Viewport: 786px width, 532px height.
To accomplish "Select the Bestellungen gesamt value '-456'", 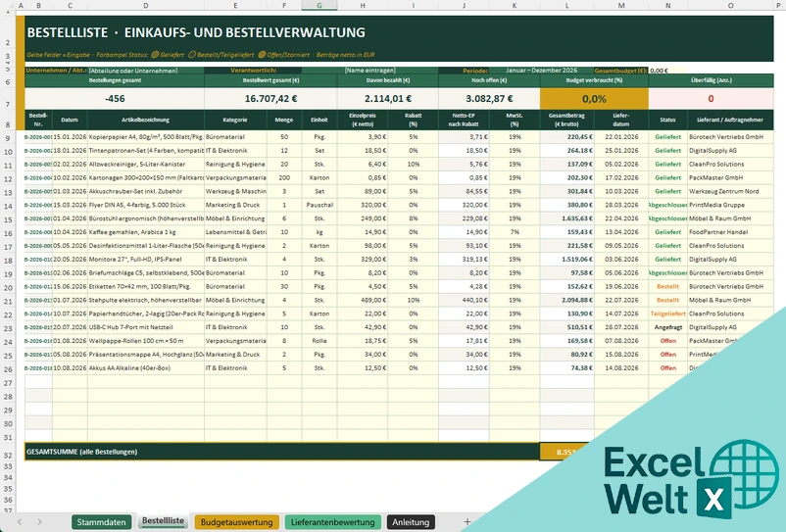I will [x=115, y=99].
